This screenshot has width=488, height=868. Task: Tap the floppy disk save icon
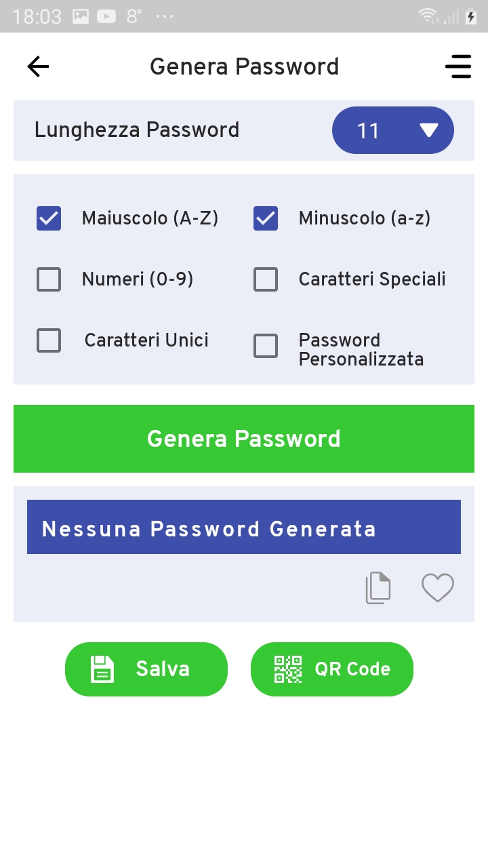tap(102, 669)
